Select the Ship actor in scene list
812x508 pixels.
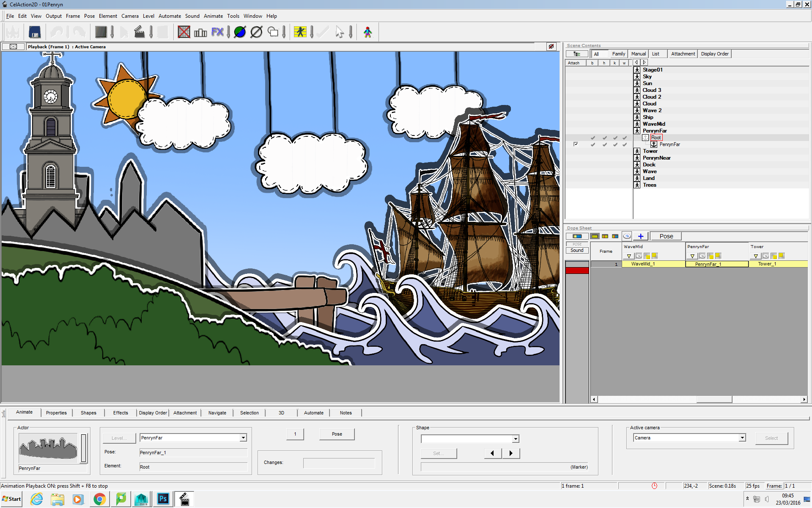(648, 117)
